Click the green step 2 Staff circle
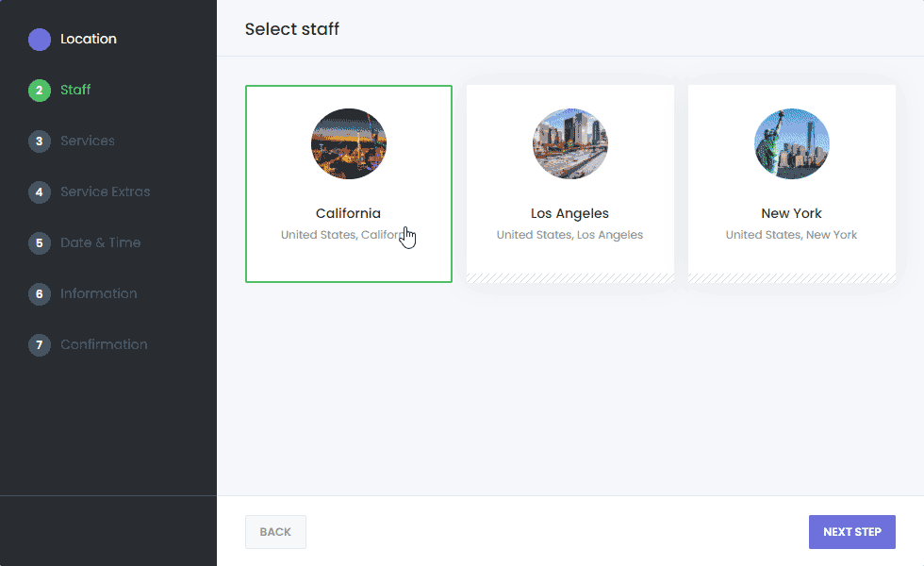The height and width of the screenshot is (566, 924). 40,91
